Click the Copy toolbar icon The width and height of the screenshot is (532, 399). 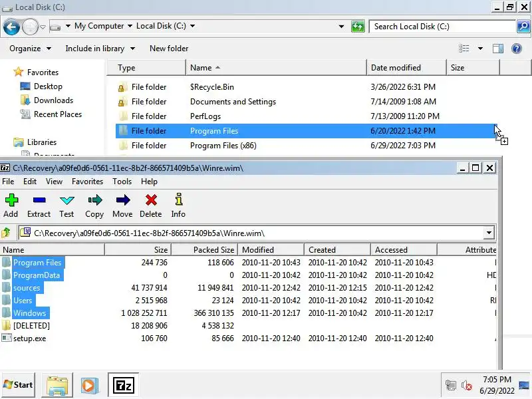coord(94,205)
